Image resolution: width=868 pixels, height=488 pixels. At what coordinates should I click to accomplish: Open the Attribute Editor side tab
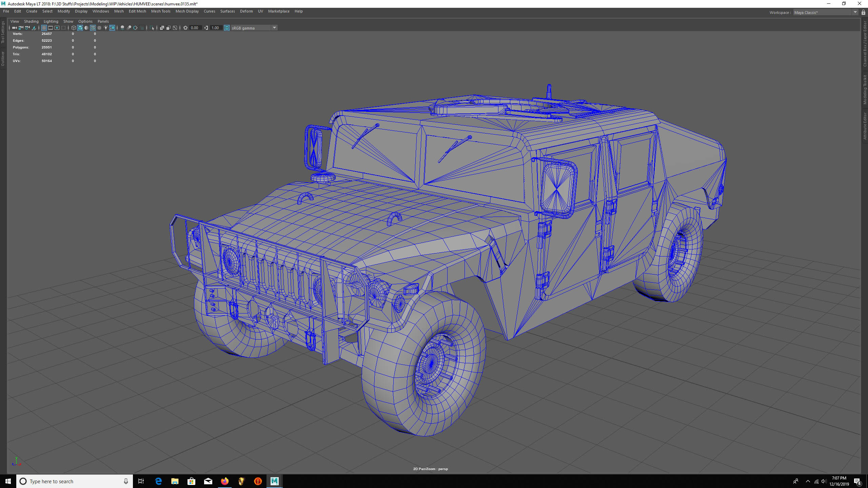tap(865, 126)
